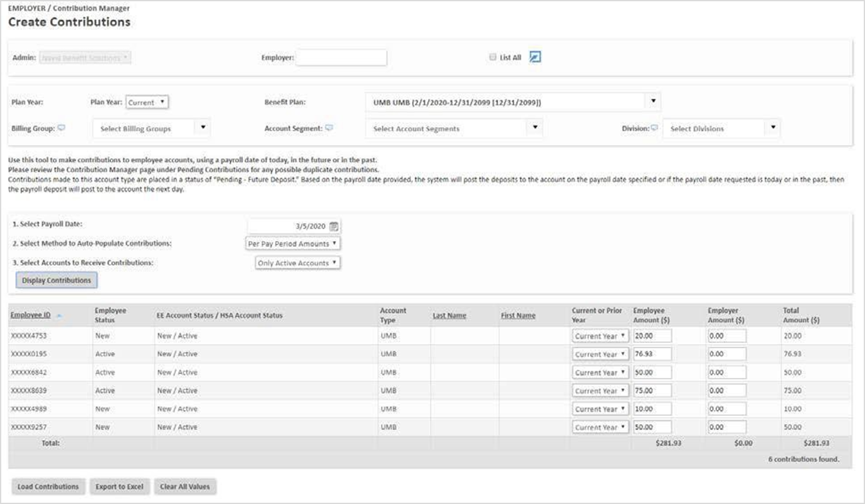Export the contributions to Excel
The height and width of the screenshot is (504, 865).
pyautogui.click(x=120, y=487)
